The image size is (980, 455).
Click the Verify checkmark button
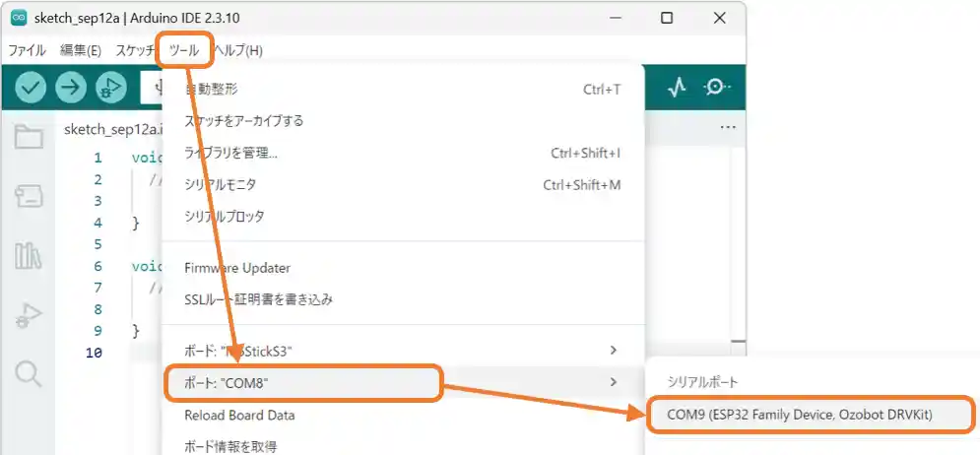tap(31, 88)
